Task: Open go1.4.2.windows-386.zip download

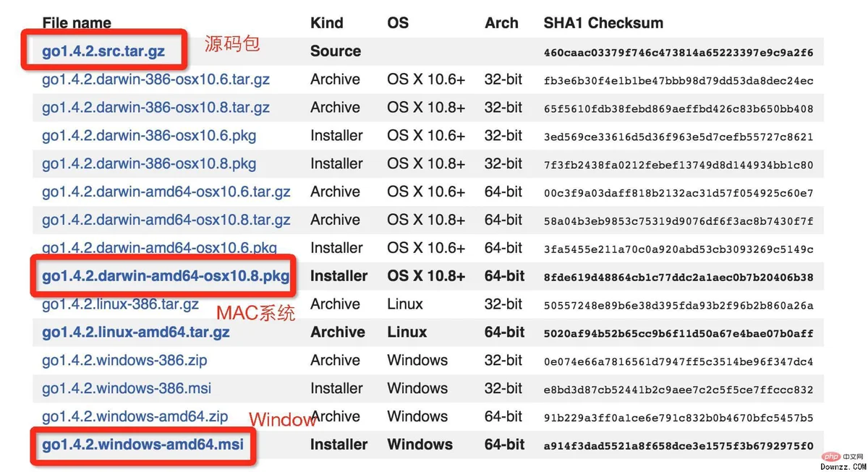Action: pyautogui.click(x=124, y=361)
